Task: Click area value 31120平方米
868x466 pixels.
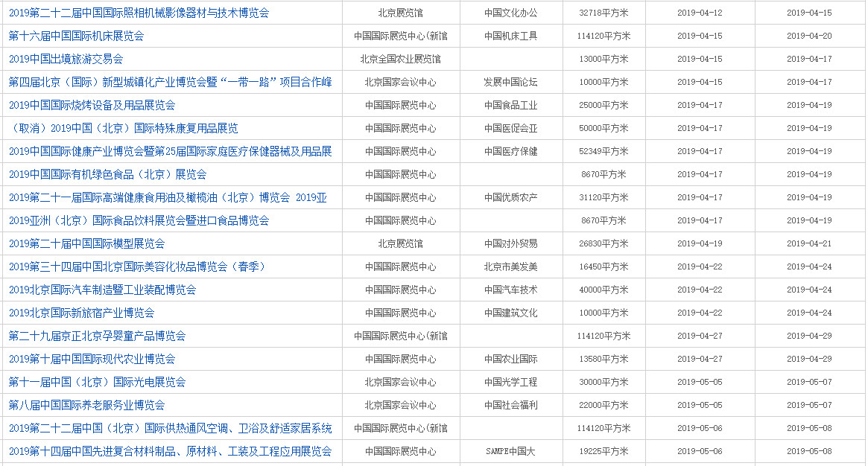Action: coord(604,198)
